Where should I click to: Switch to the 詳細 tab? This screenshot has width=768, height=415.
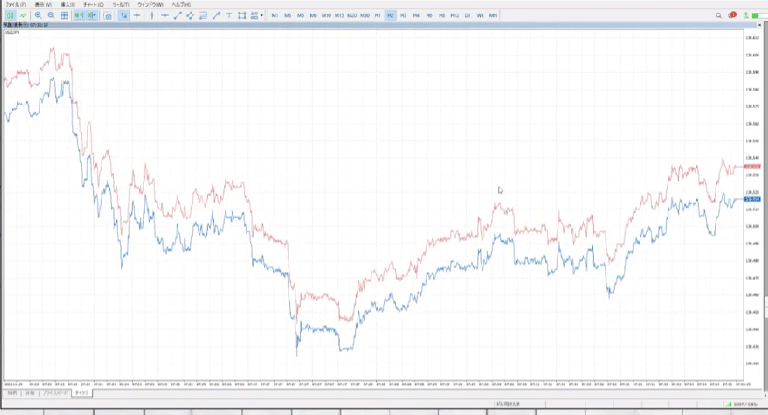pyautogui.click(x=30, y=393)
